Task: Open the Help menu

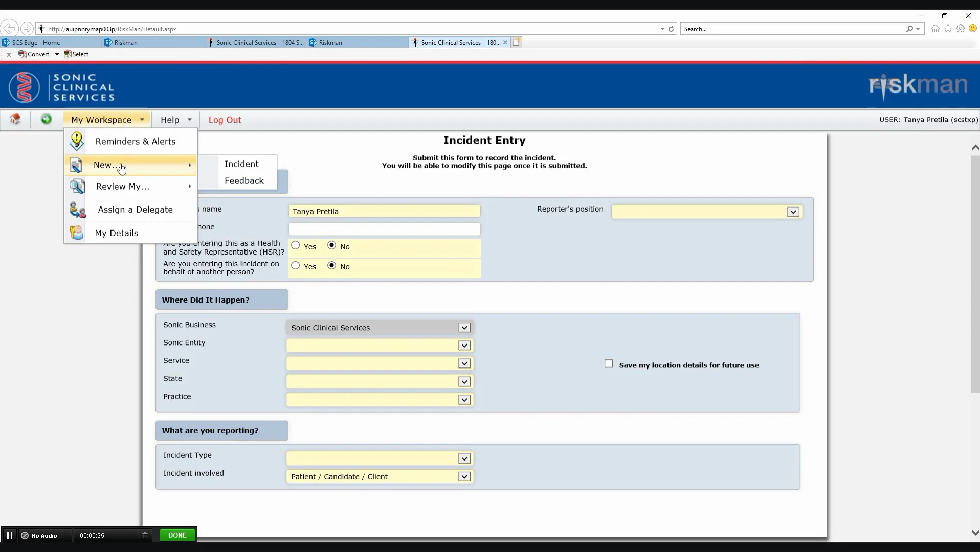Action: [x=175, y=120]
